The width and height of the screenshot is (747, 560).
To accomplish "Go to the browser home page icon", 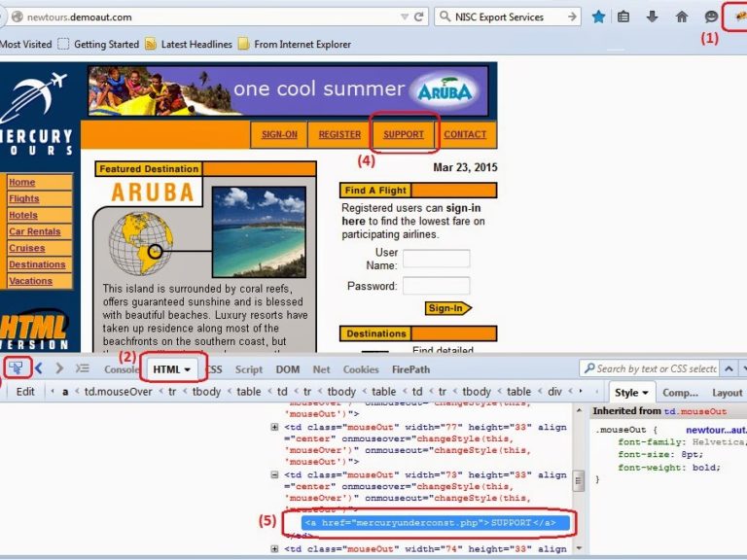I will (x=682, y=17).
